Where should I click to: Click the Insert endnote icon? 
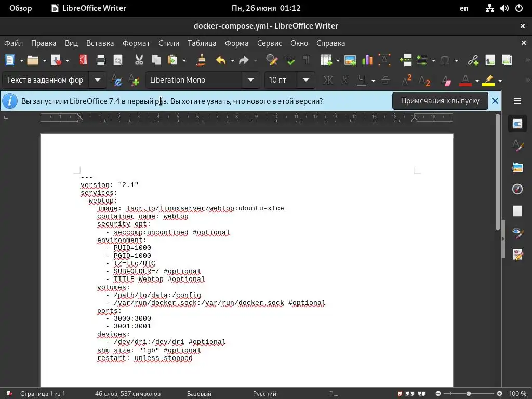coord(507,60)
